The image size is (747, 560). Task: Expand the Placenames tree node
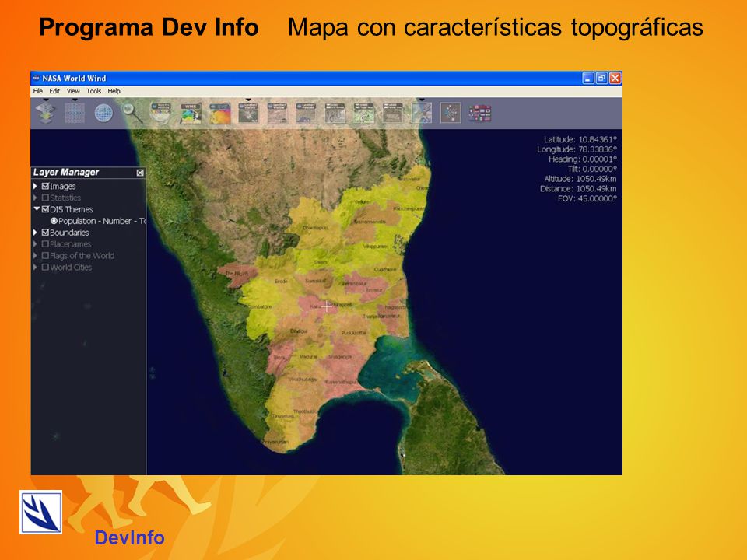(x=35, y=243)
